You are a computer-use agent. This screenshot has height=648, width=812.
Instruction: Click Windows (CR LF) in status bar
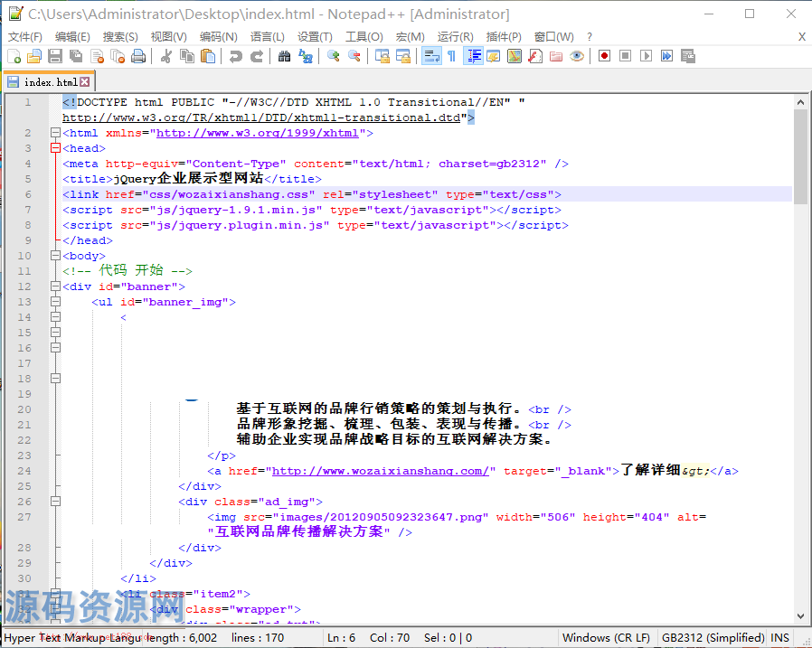coord(607,638)
